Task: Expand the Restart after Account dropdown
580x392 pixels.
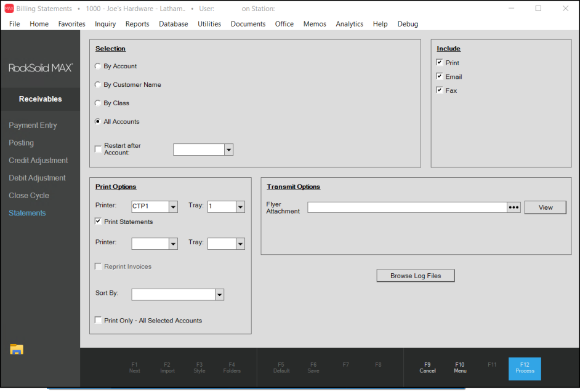Action: [x=228, y=150]
